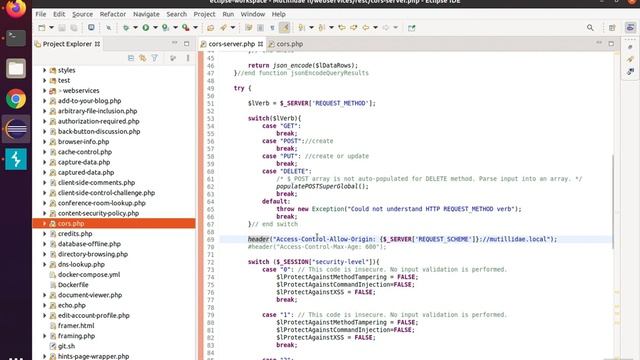Select docker-compose.yml file
Image resolution: width=640 pixels, height=360 pixels.
[x=89, y=275]
